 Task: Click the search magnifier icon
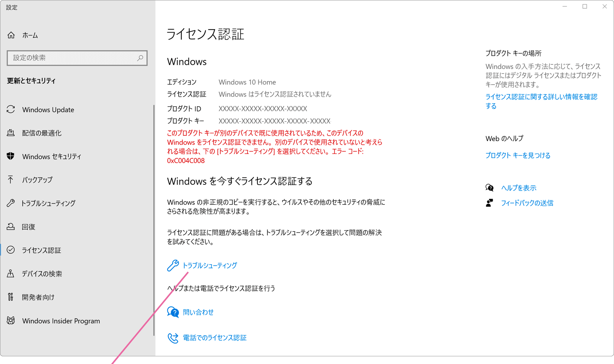pos(140,58)
